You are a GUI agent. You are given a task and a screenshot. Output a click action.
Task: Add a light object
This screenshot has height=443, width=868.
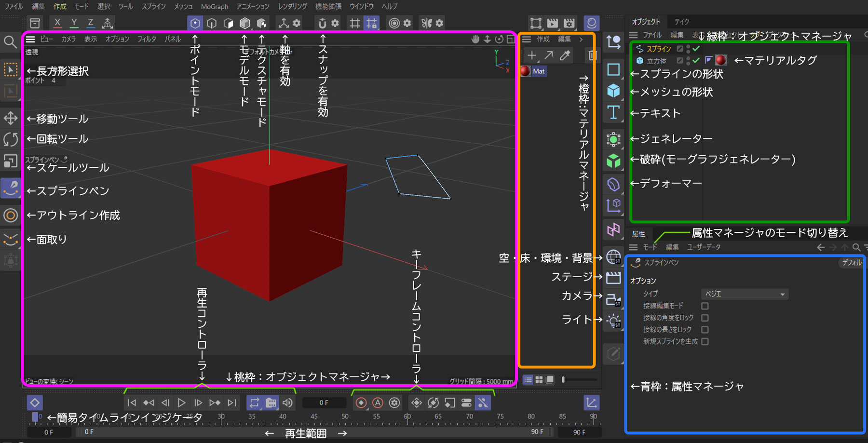coord(613,321)
